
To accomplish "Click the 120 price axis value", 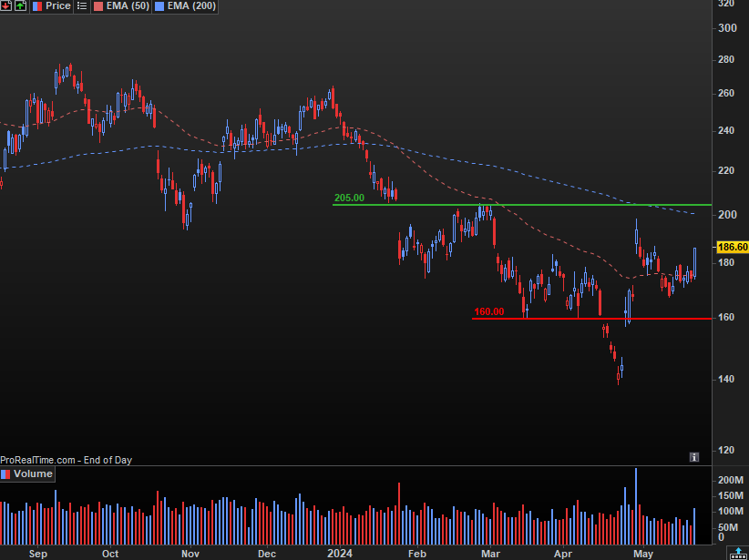I will [727, 450].
